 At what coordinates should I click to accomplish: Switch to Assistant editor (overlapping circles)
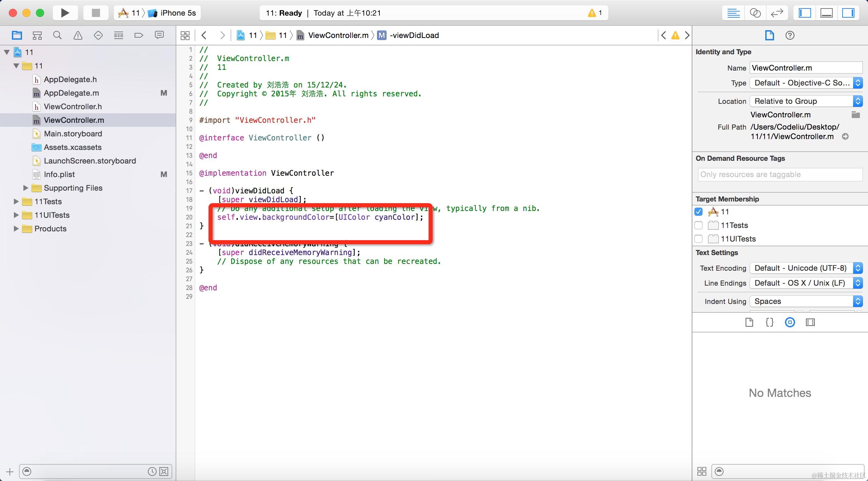point(755,13)
